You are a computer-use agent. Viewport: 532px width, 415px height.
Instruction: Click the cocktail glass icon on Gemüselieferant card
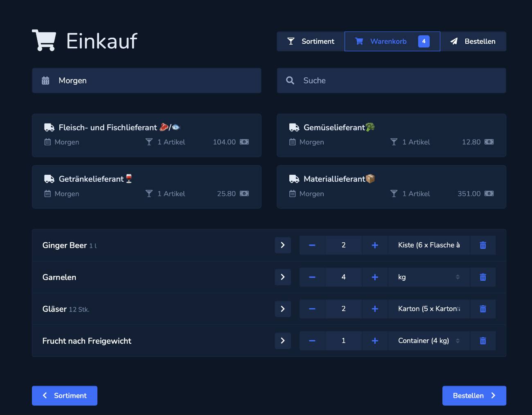394,142
